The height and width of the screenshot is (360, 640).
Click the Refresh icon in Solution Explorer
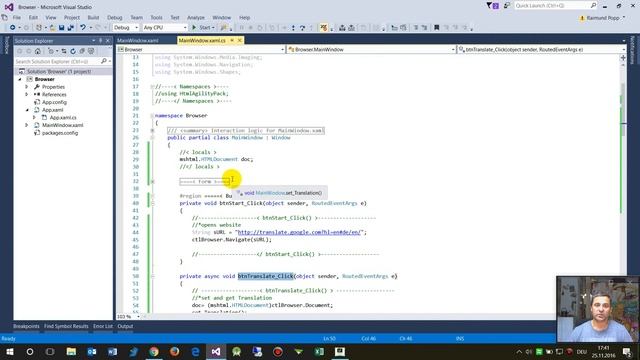(73, 51)
